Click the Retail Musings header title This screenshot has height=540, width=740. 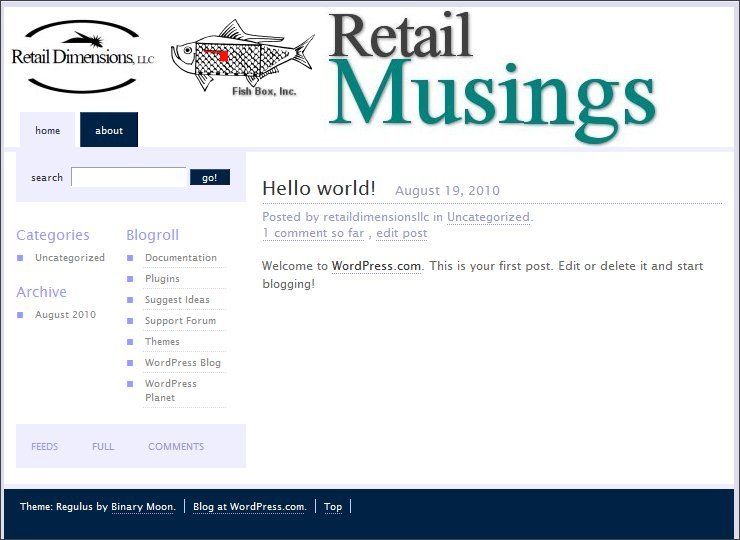[x=492, y=76]
